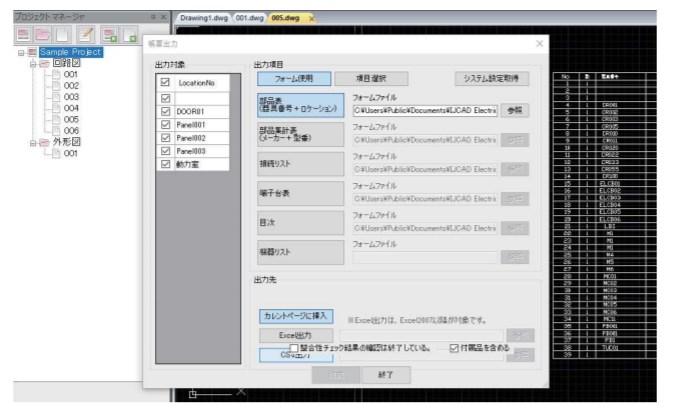The width and height of the screenshot is (673, 415).
Task: Click the page Excel export icon in toolbar
Action: tap(130, 34)
